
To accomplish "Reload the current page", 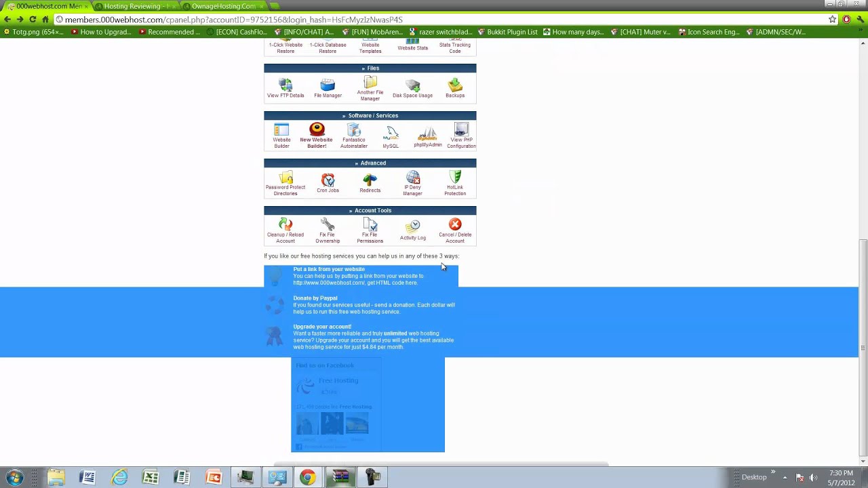I will (x=33, y=20).
